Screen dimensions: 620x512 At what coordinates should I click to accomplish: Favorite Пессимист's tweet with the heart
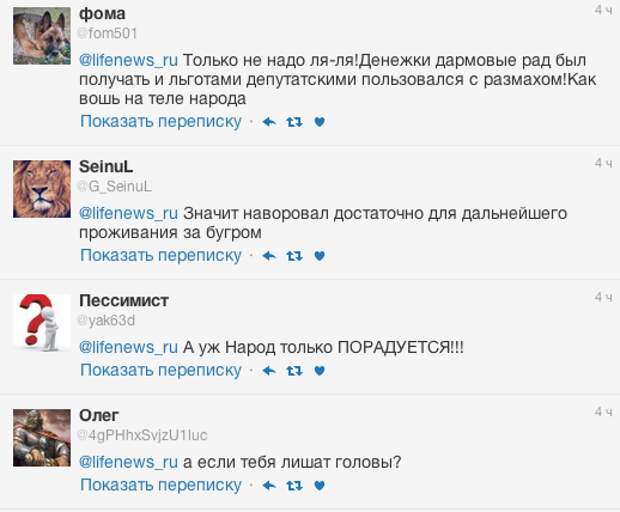[320, 371]
